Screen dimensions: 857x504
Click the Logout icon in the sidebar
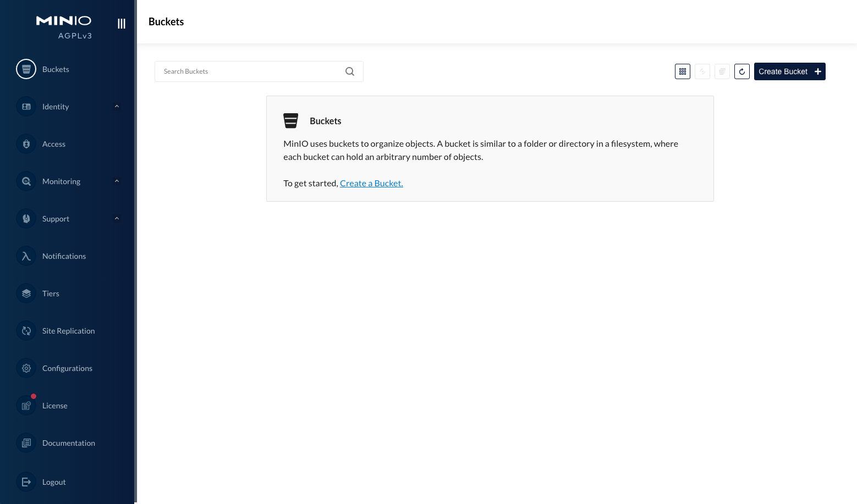26,481
